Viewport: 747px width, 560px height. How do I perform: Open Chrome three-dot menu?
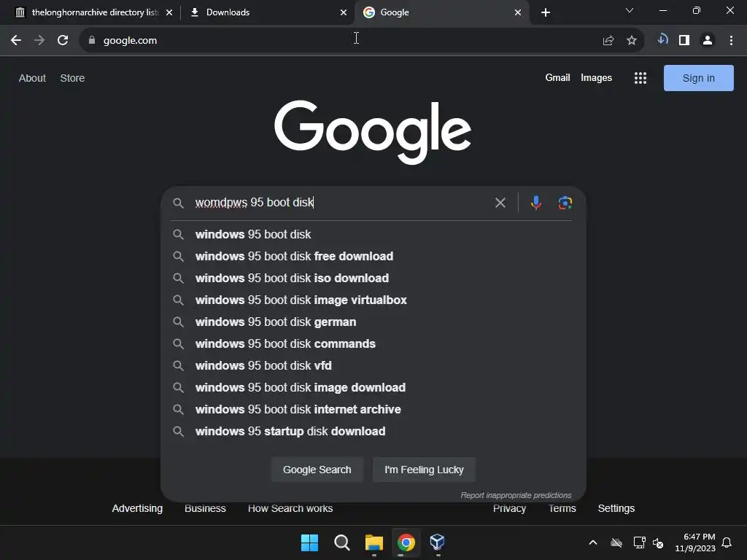[731, 41]
